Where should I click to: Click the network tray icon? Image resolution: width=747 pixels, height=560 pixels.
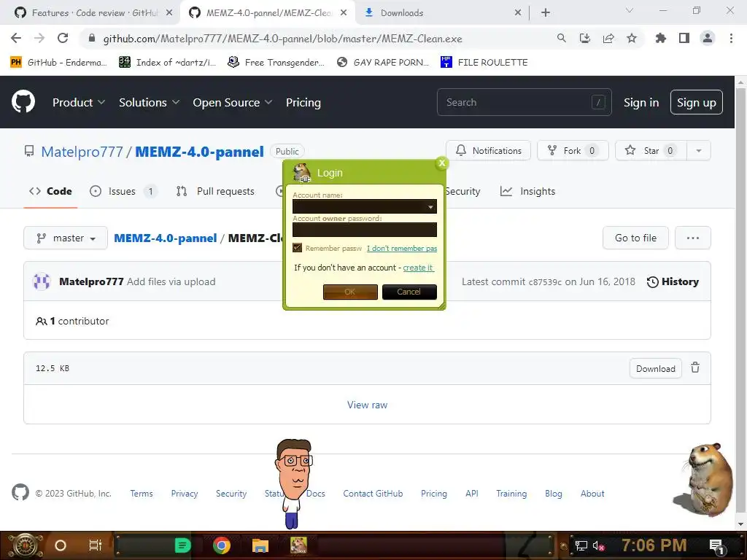[581, 545]
